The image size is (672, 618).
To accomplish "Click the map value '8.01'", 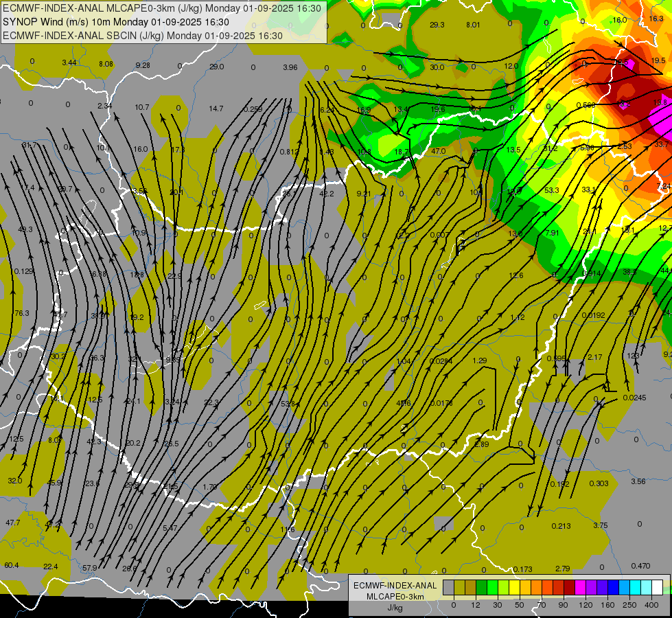I will tap(473, 25).
